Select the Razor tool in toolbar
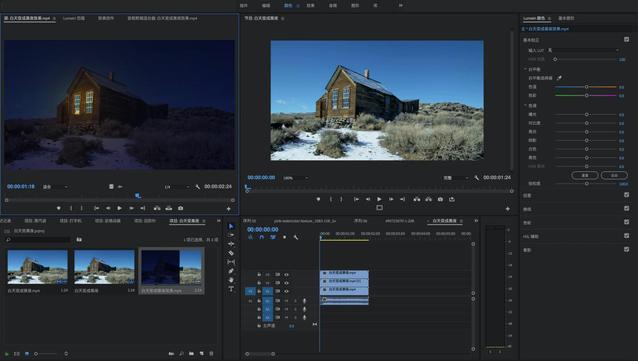This screenshot has width=638, height=361. click(231, 253)
